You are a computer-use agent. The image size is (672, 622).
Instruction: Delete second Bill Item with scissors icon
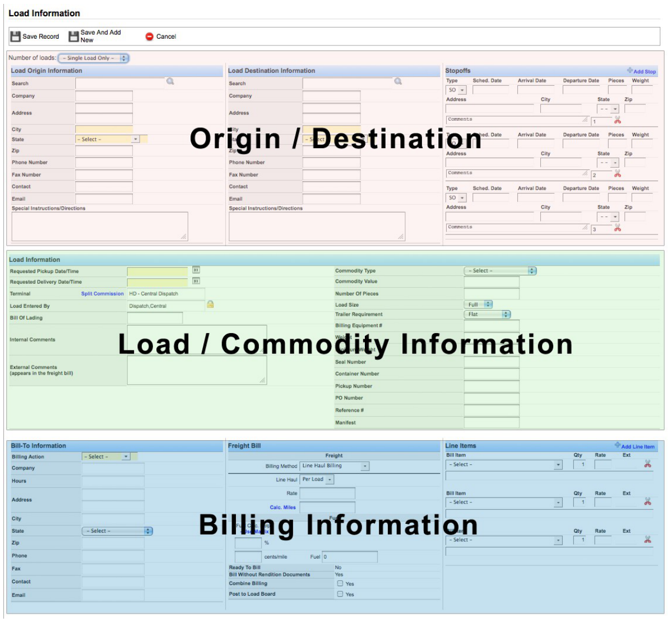[x=647, y=501]
